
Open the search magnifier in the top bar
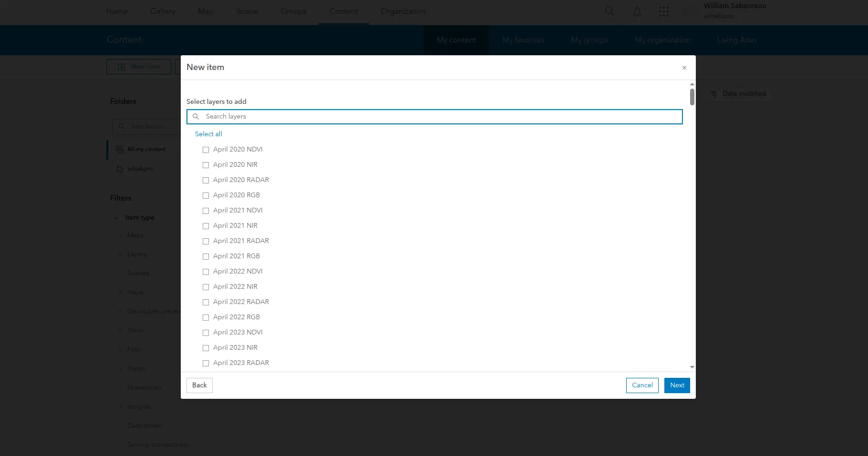(x=609, y=11)
